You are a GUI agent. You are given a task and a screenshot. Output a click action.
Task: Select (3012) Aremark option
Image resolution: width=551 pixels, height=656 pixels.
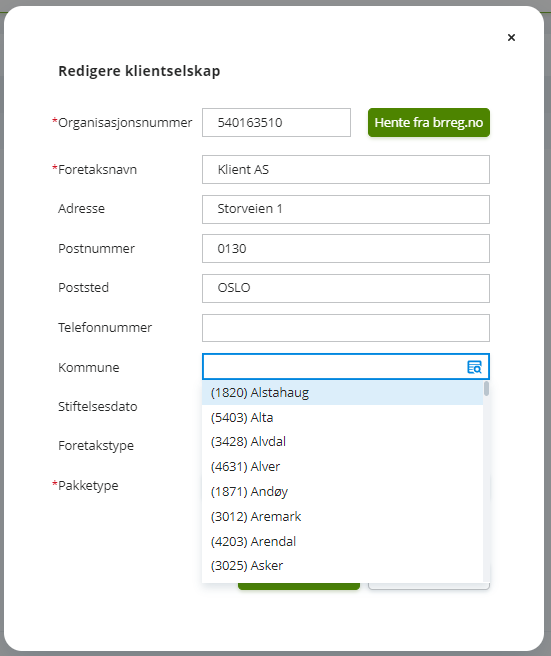coord(342,517)
